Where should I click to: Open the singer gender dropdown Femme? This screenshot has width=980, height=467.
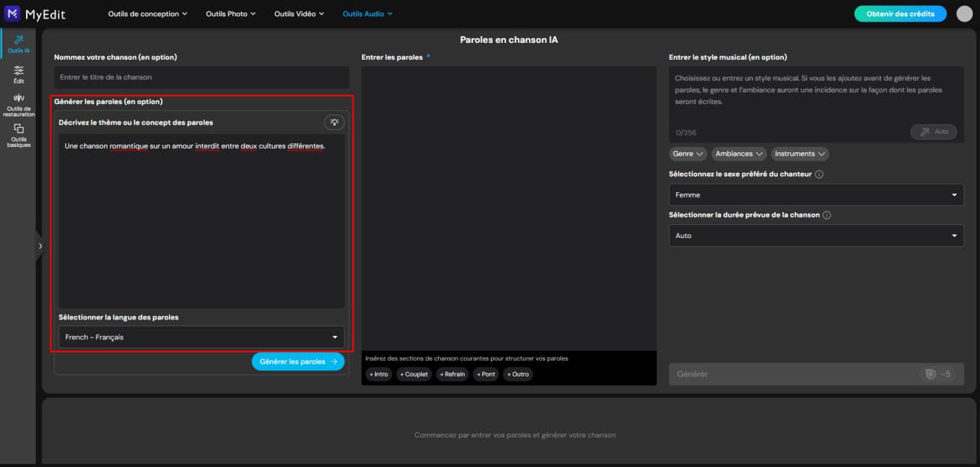(816, 194)
